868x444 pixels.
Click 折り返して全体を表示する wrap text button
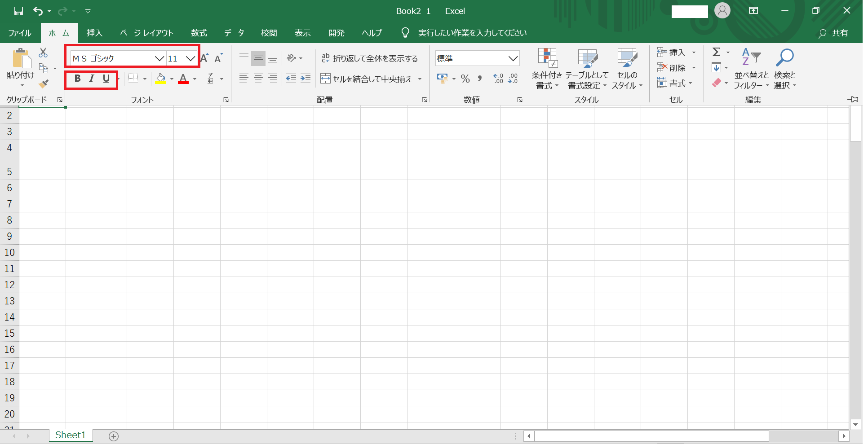tap(370, 58)
